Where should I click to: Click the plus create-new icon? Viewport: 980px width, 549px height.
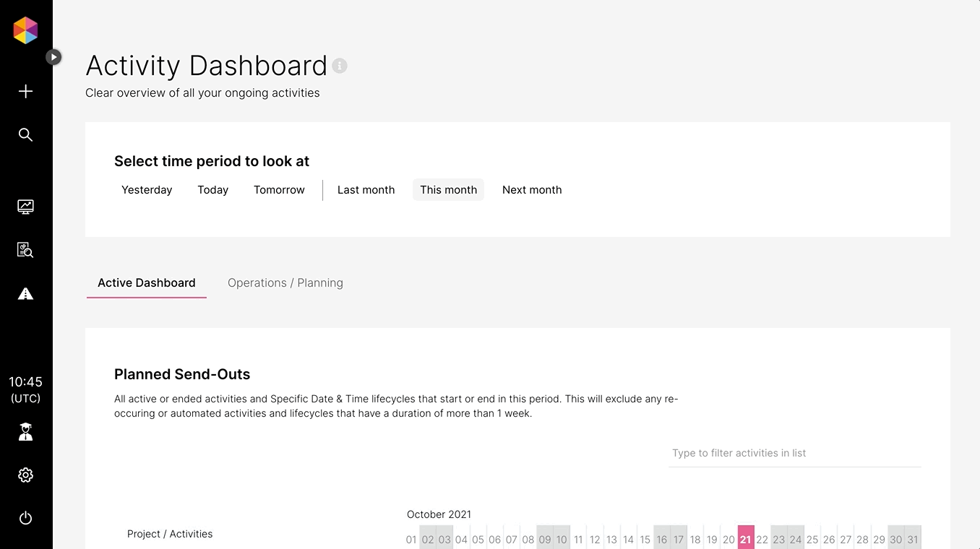point(25,91)
